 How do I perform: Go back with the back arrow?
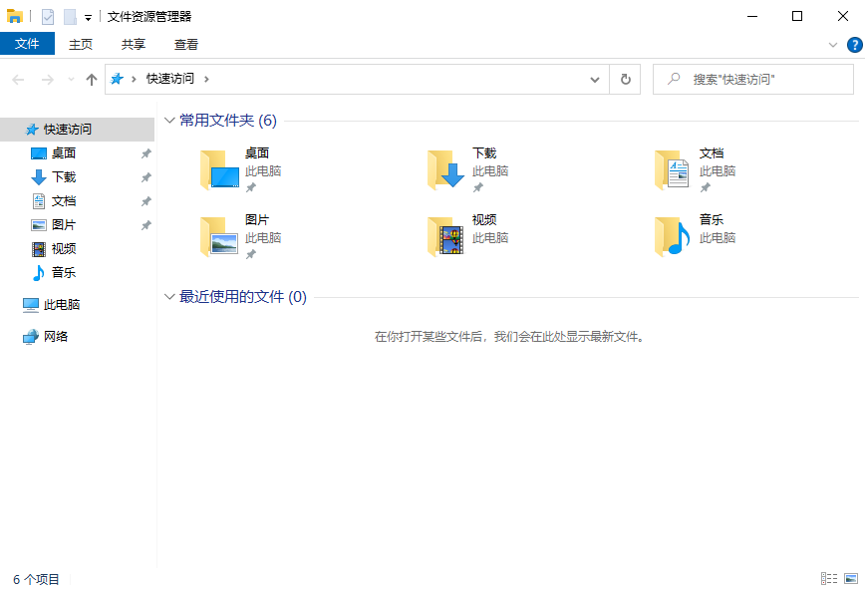[x=18, y=80]
